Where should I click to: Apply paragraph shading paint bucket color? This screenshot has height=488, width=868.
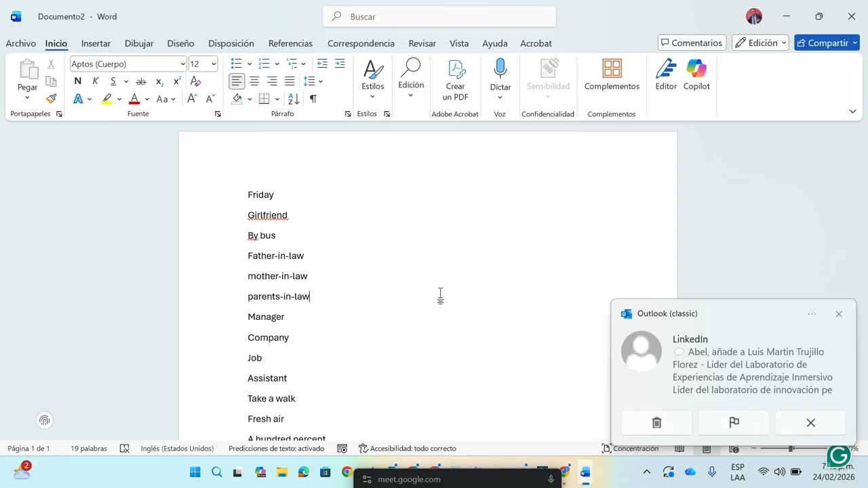click(x=237, y=99)
